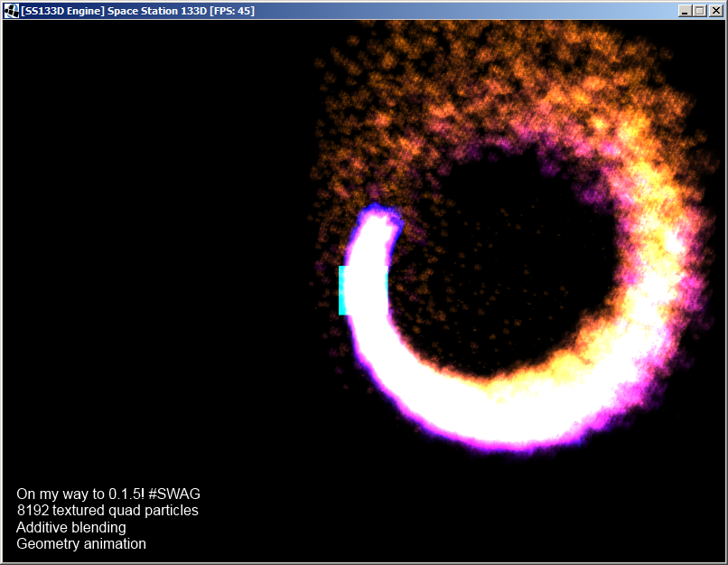Minimize the Space Station 133D window
728x565 pixels.
685,11
